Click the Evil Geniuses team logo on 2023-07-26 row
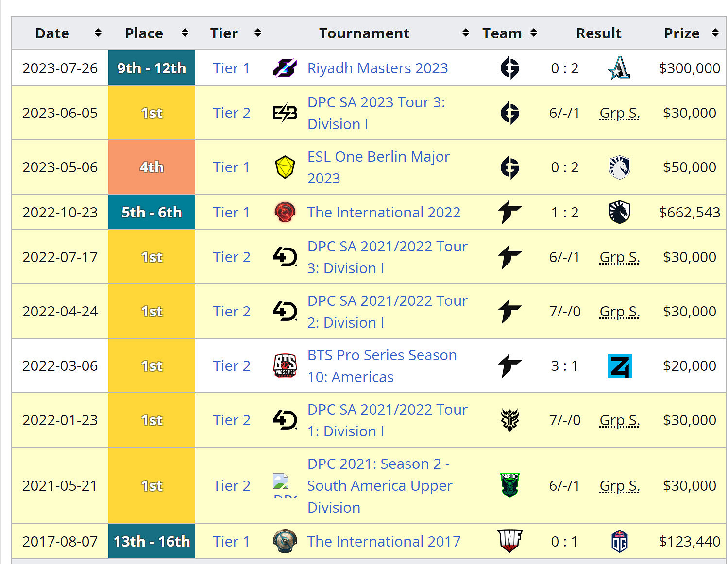This screenshot has height=564, width=728. pos(509,68)
